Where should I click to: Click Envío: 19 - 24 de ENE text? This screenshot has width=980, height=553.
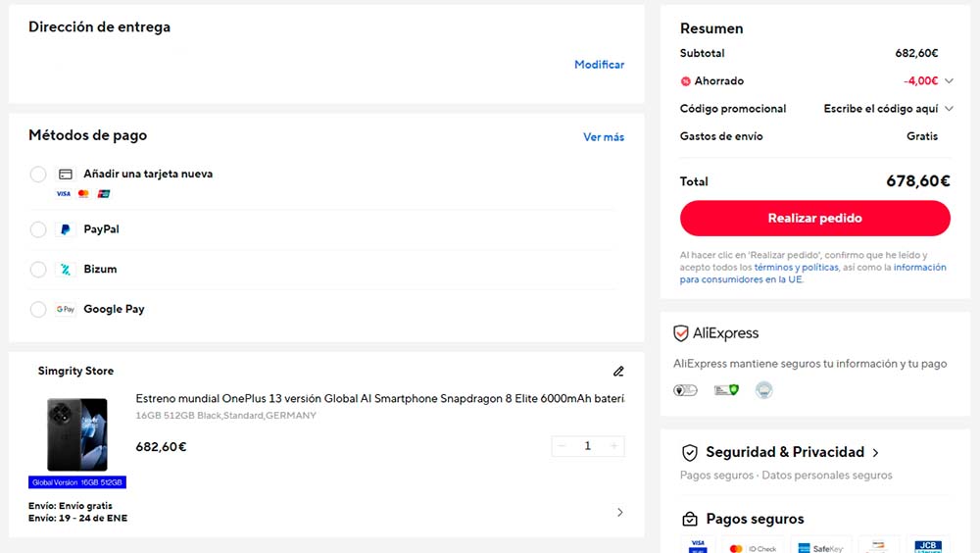[77, 518]
